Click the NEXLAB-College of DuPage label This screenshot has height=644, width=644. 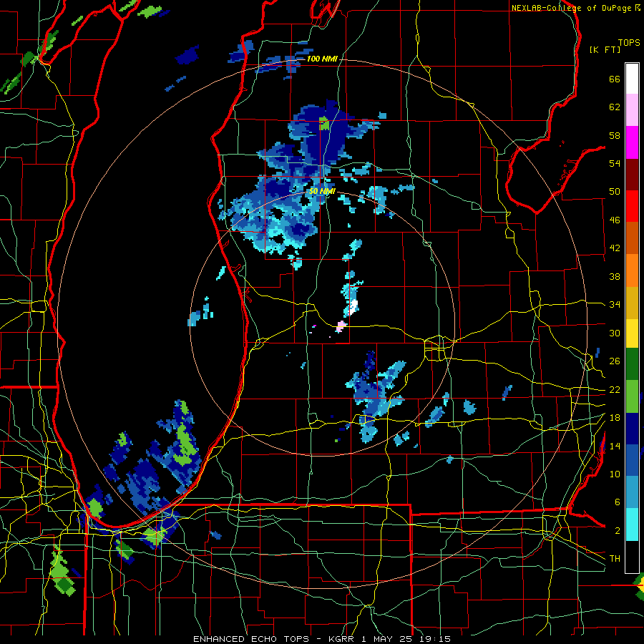pos(572,8)
